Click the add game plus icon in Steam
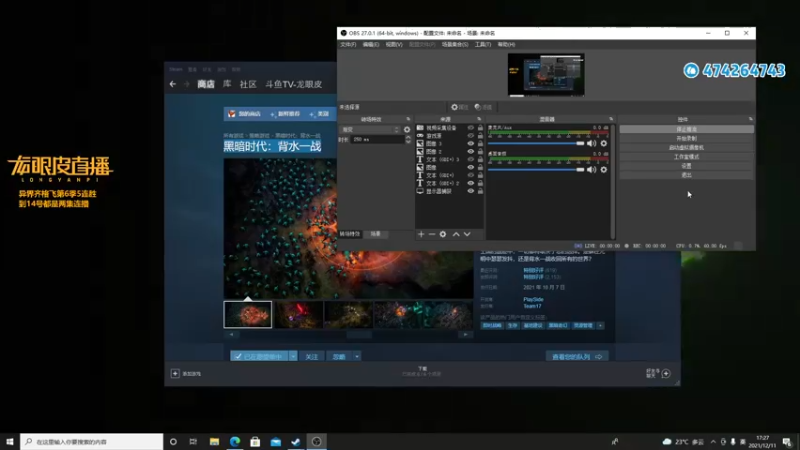Viewport: 800px width, 450px height. pyautogui.click(x=175, y=373)
